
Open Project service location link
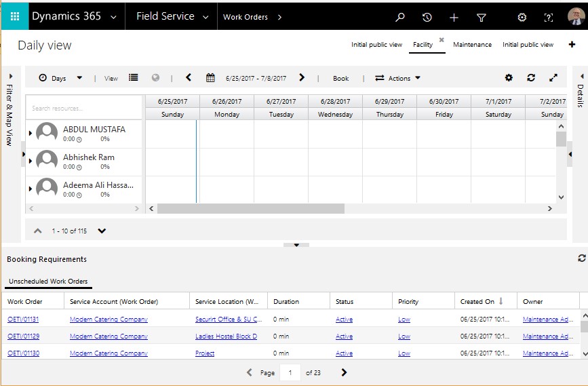tap(205, 353)
